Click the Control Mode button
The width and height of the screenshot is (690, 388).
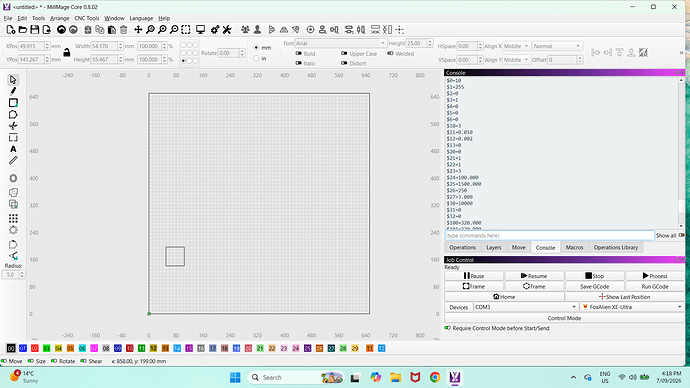pos(565,318)
